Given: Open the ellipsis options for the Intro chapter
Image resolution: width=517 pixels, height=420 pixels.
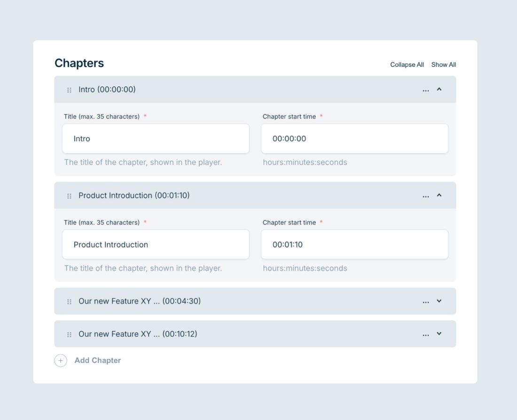Looking at the screenshot, I should coord(425,89).
